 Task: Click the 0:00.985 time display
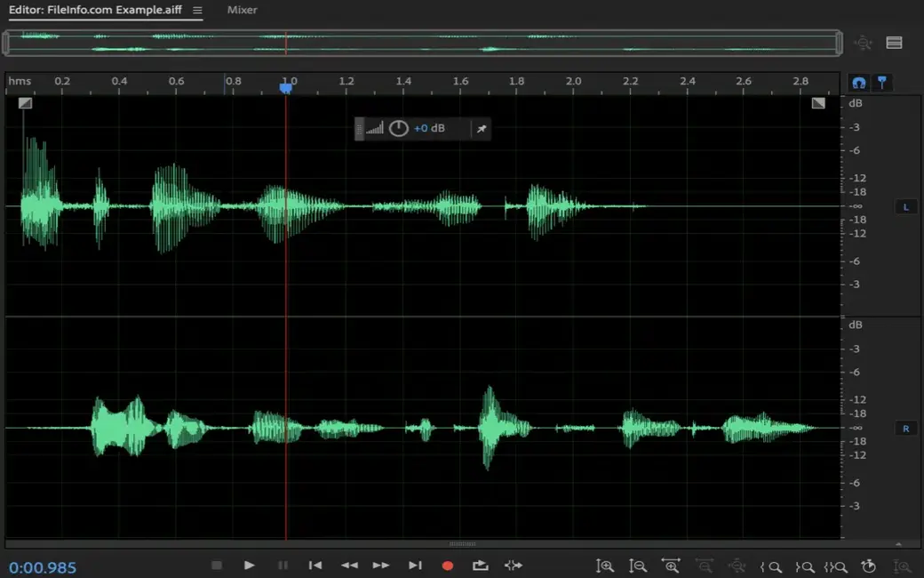coord(43,567)
